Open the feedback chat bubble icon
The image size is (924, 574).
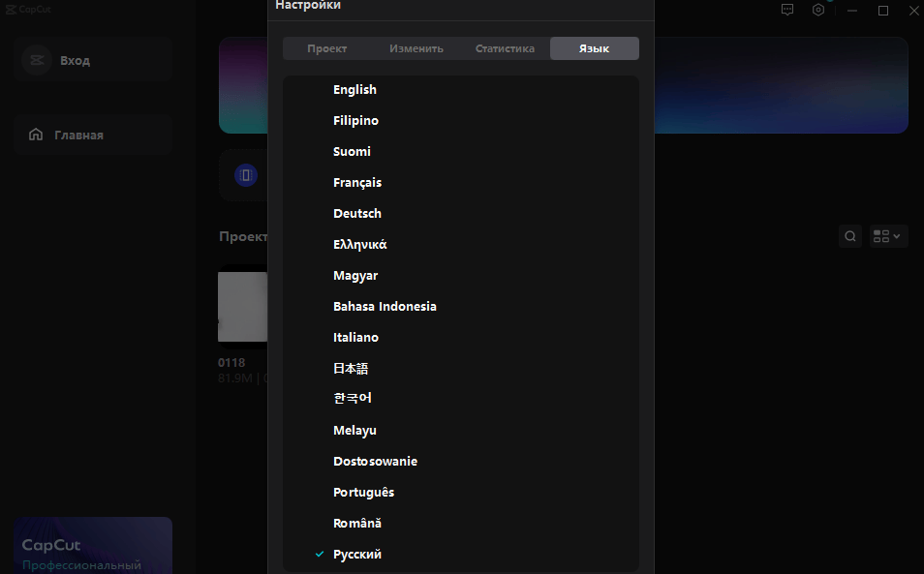787,10
